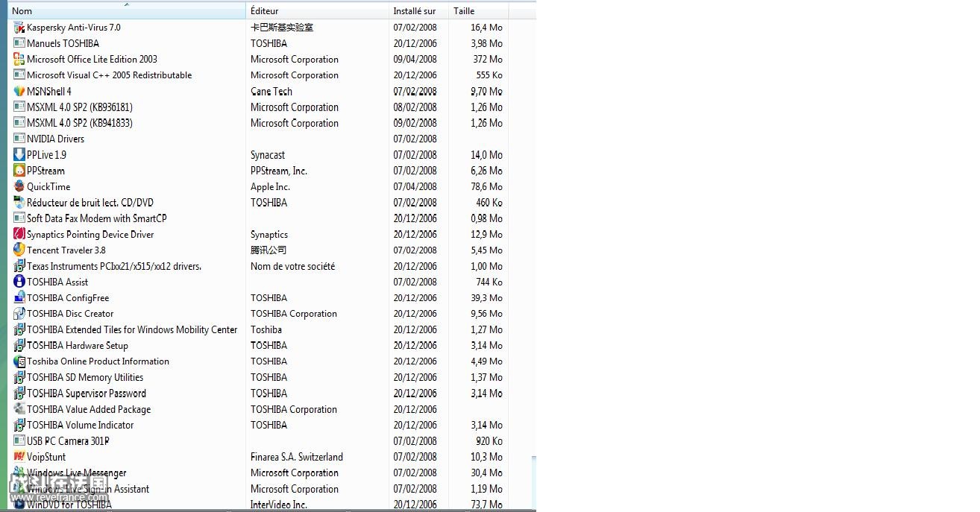Click the size value 16,4 Mo
Screen dimensions: 980x512
tap(486, 28)
